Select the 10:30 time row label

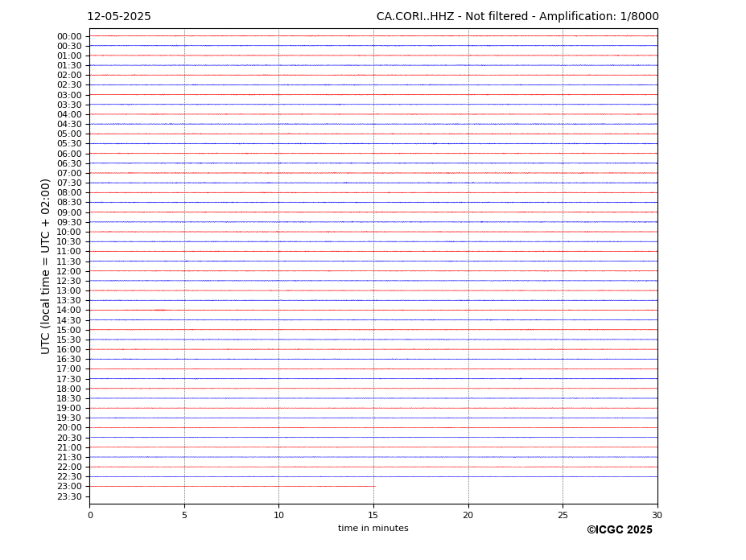[x=69, y=242]
